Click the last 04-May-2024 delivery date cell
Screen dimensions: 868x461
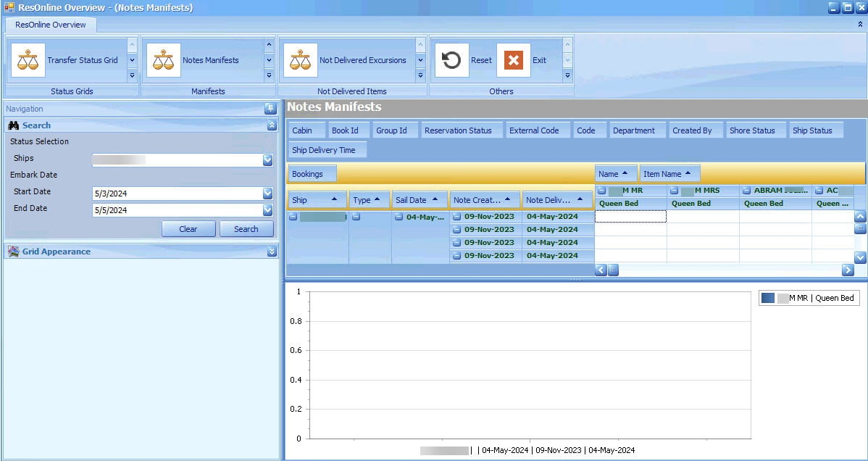tap(558, 255)
